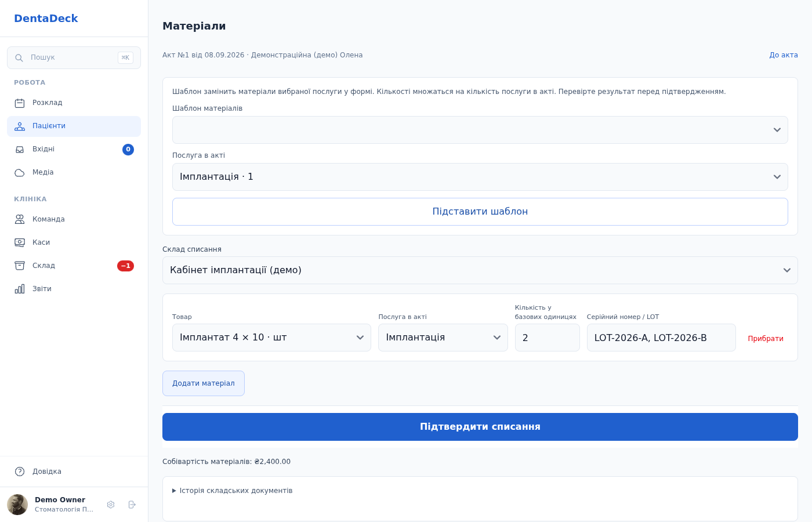
Task: Click the Собівартість матеріалів ₴2,400.00 text
Action: tap(226, 462)
